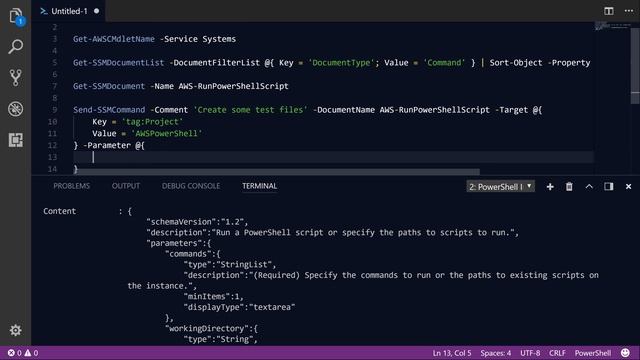Change indentation via Spaces: 4
This screenshot has width=640, height=360.
click(x=496, y=353)
